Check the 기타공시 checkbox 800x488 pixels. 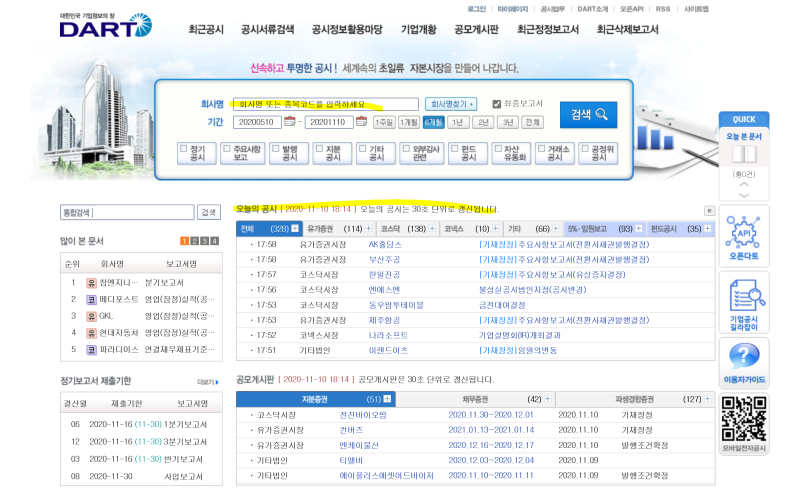363,149
